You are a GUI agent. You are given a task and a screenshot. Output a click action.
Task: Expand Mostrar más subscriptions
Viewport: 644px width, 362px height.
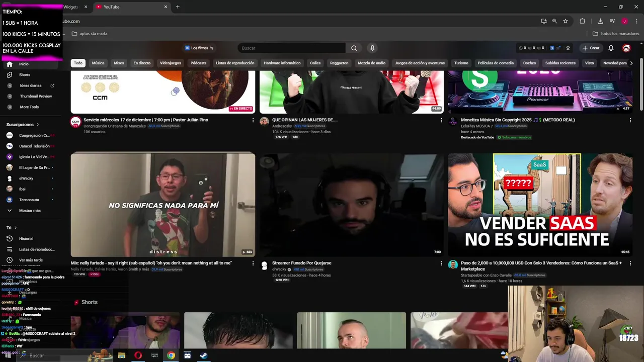click(31, 211)
